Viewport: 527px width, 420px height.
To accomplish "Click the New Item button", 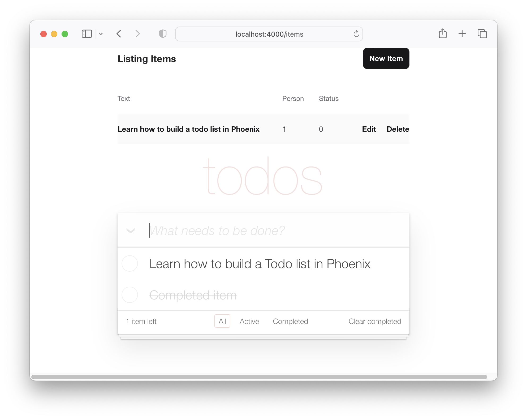I will coord(386,59).
